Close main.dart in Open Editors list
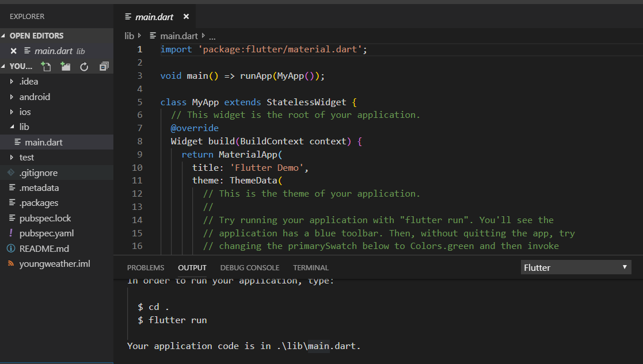Screen dimensions: 643x364 pyautogui.click(x=14, y=51)
